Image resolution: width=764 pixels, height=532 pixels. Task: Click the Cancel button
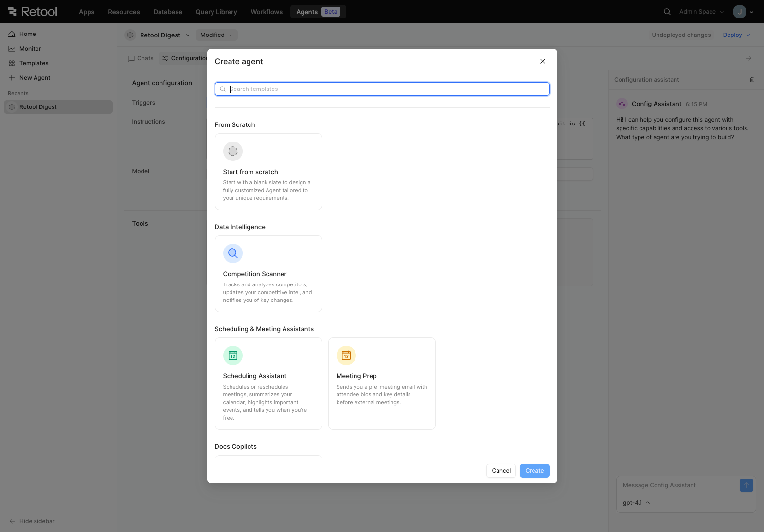coord(501,471)
